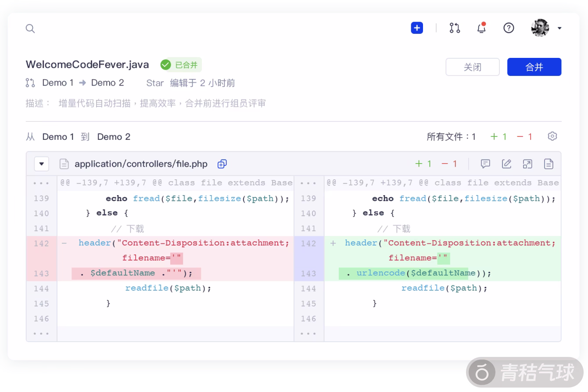The height and width of the screenshot is (392, 588).
Task: Click the 所有文件：1 label
Action: (x=452, y=137)
